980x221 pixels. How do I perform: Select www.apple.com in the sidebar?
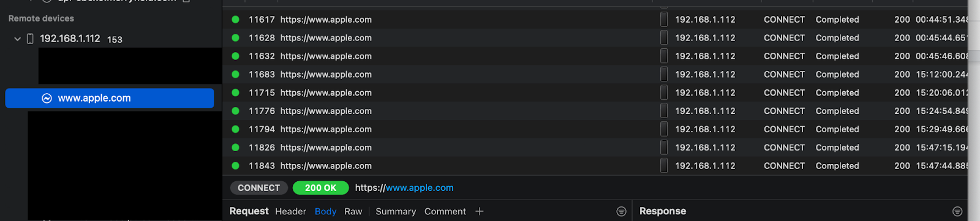110,98
